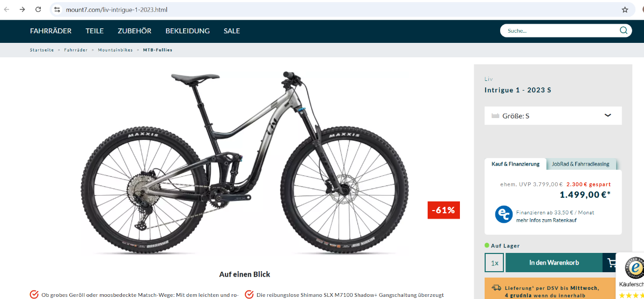Open the 1x quantity selector
Image resolution: width=644 pixels, height=299 pixels.
coord(494,263)
